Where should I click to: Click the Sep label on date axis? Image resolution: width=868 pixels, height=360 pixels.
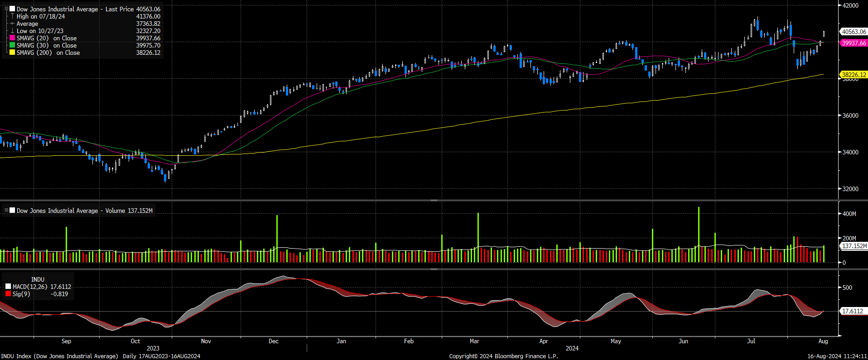point(66,341)
